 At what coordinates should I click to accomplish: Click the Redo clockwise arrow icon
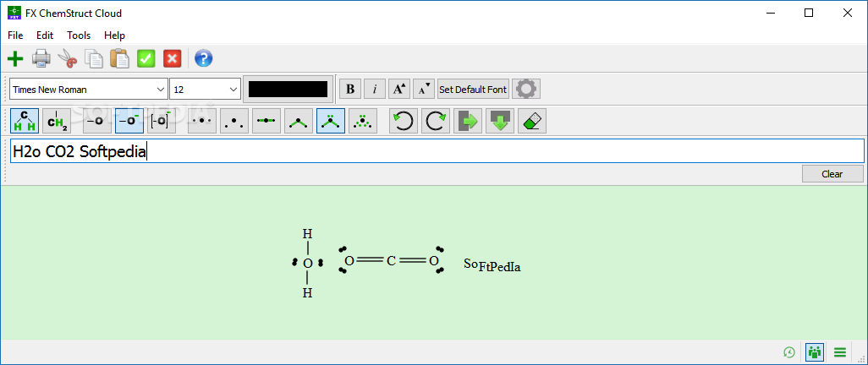pyautogui.click(x=436, y=121)
